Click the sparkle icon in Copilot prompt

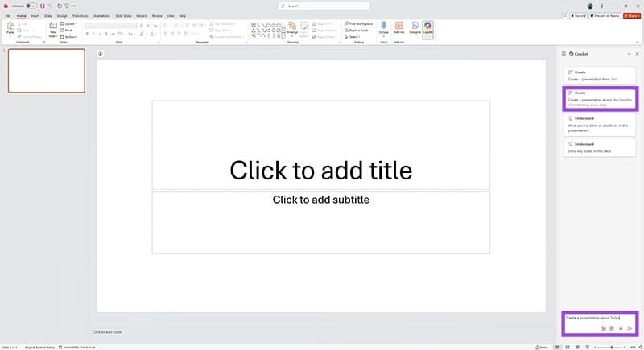(x=603, y=328)
